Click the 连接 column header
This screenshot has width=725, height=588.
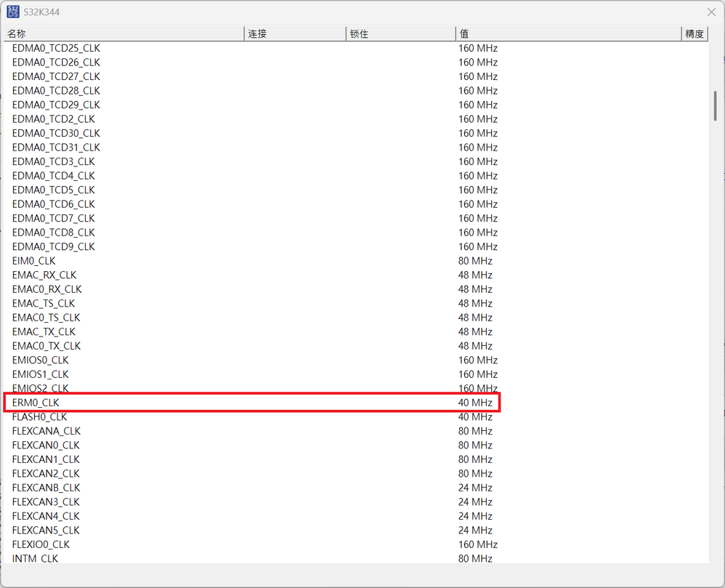click(x=295, y=33)
